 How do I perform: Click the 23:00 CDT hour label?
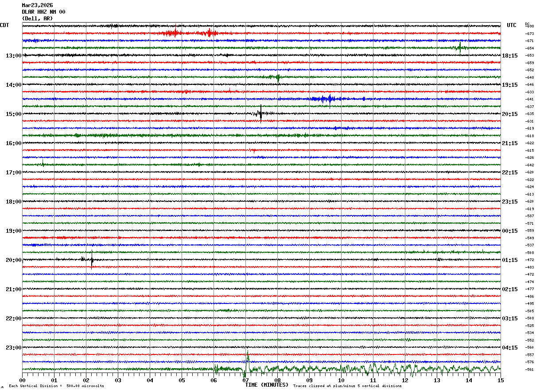pos(14,347)
